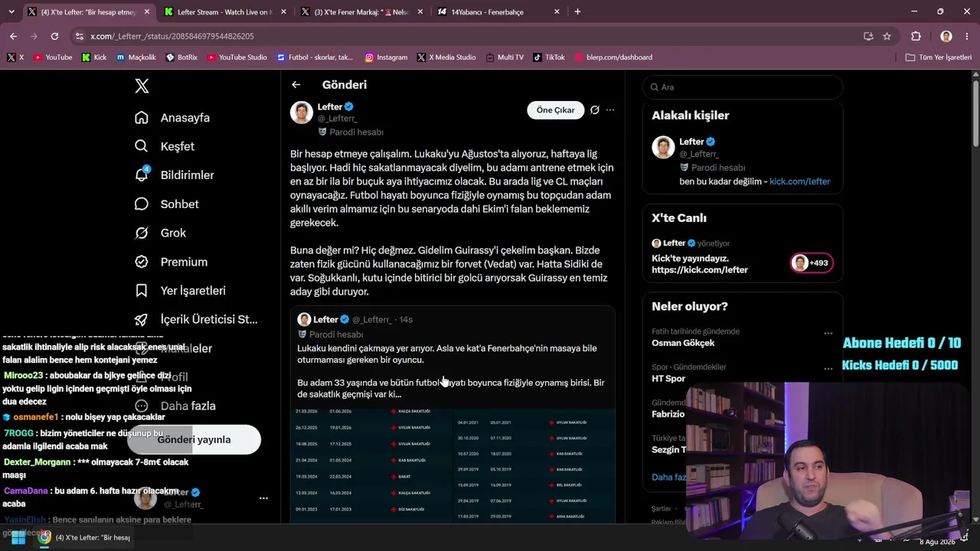Open options for HT Spor trend
Viewport: 980px width, 551px height.
tap(828, 369)
